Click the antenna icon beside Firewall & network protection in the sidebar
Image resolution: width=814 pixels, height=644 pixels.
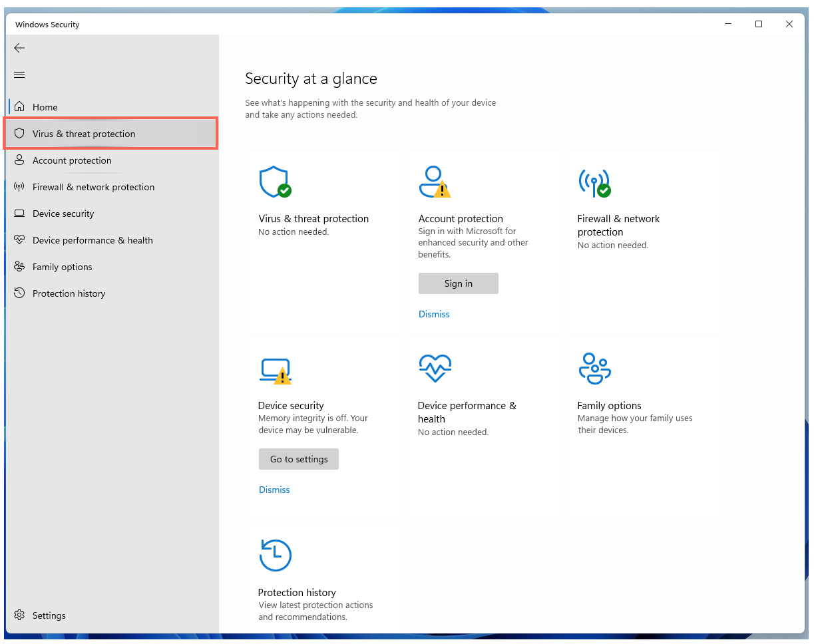point(19,186)
